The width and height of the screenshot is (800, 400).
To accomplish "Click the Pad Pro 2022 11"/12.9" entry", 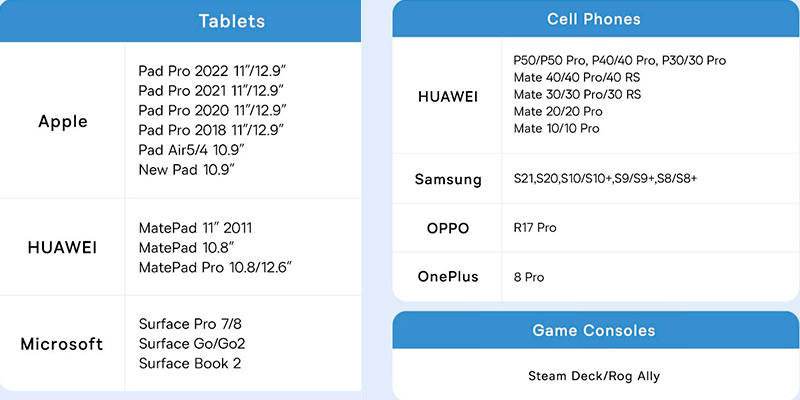I will click(x=212, y=71).
